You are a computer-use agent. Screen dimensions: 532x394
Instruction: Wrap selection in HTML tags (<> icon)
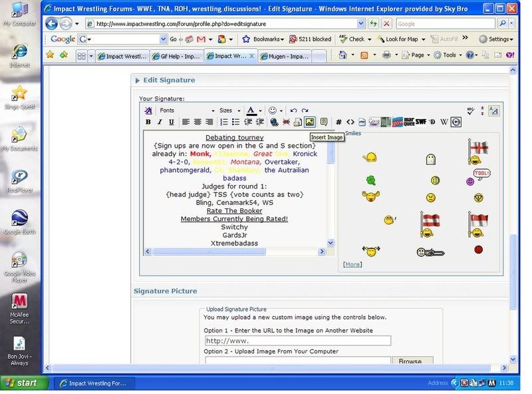[x=350, y=122]
